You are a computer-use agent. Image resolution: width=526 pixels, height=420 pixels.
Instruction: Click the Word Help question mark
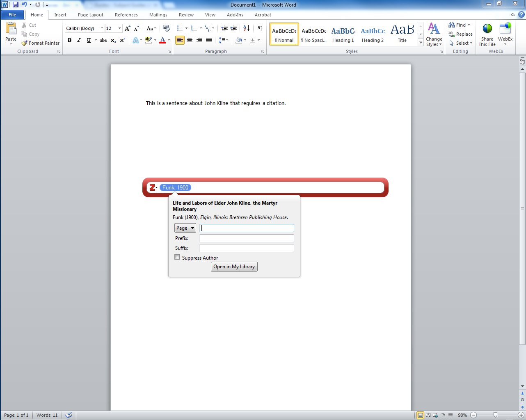pos(521,14)
